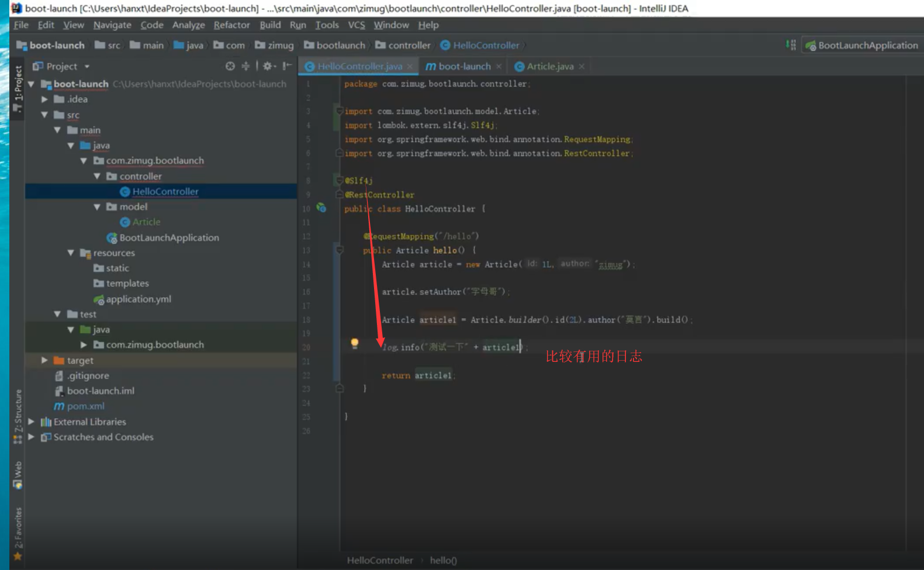Open the VCS menu
Image resolution: width=924 pixels, height=570 pixels.
[x=357, y=25]
